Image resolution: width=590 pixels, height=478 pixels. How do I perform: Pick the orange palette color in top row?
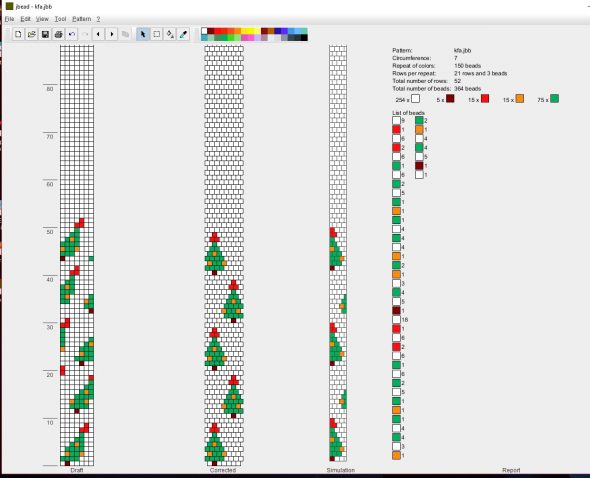[x=238, y=31]
